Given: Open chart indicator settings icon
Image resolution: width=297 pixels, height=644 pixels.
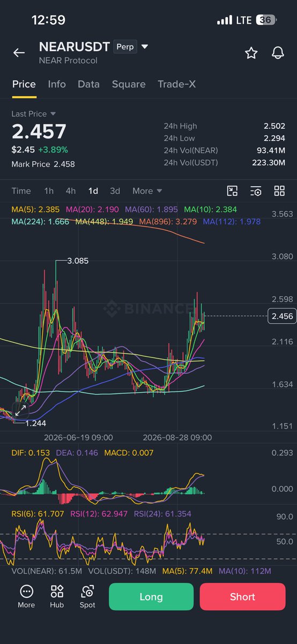Looking at the screenshot, I should point(256,191).
